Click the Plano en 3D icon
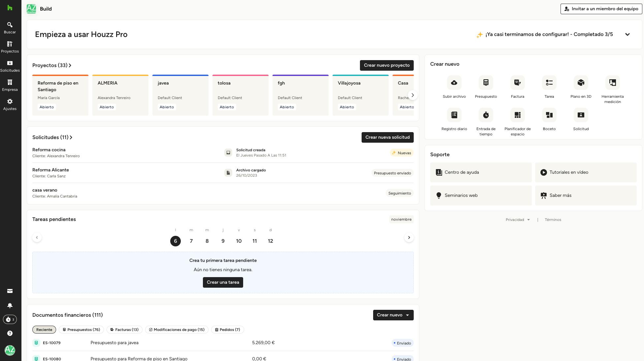This screenshot has height=361, width=644. point(581,83)
